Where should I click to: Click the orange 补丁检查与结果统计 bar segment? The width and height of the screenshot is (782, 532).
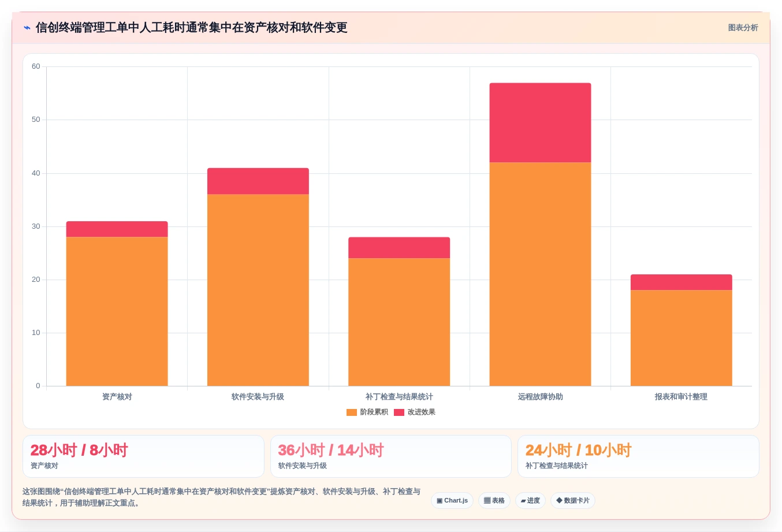click(399, 322)
